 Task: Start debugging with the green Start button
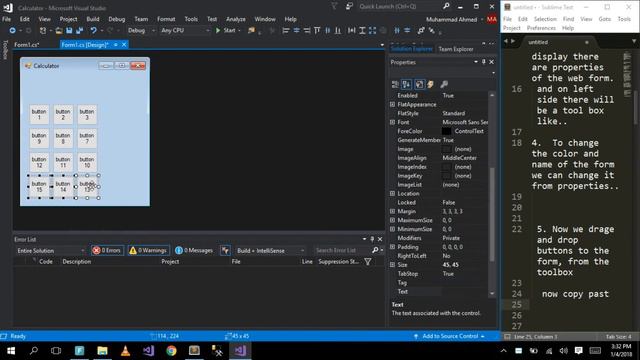click(x=227, y=31)
